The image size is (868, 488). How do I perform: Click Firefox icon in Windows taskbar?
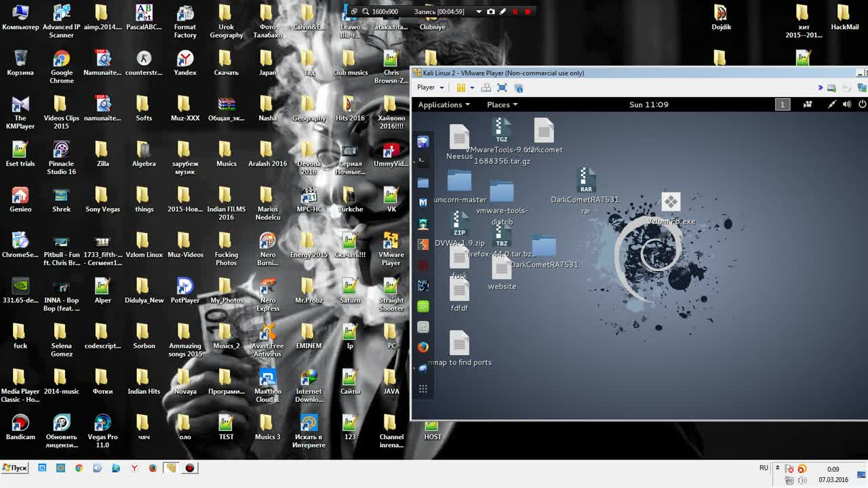tap(153, 468)
